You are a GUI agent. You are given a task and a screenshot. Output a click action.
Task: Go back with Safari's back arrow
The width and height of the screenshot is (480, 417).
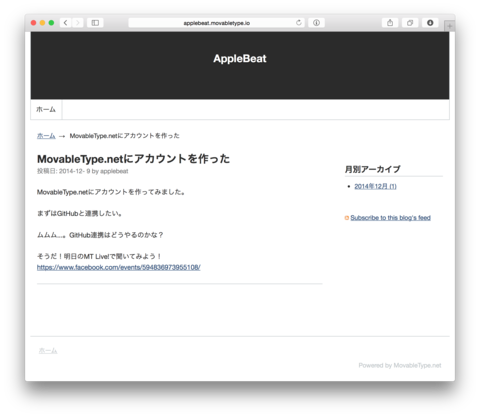coord(65,23)
